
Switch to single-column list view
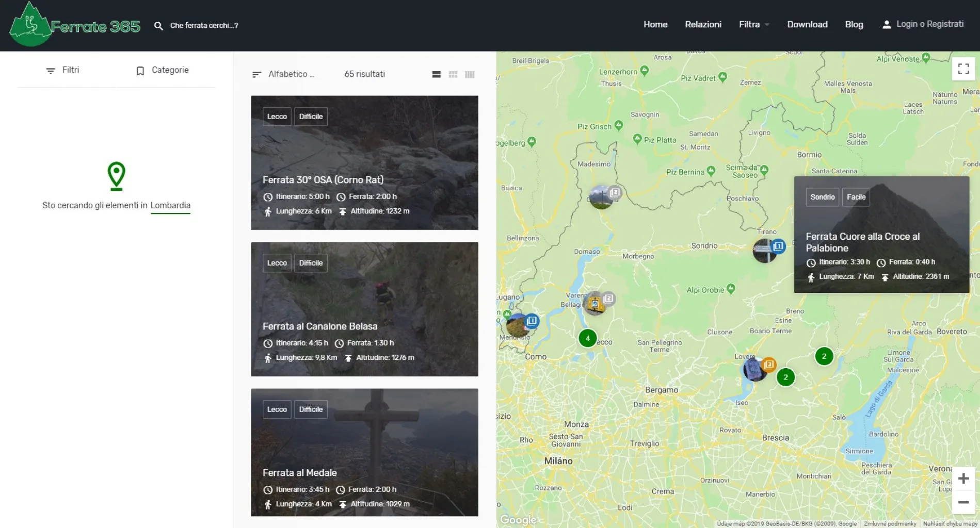436,75
